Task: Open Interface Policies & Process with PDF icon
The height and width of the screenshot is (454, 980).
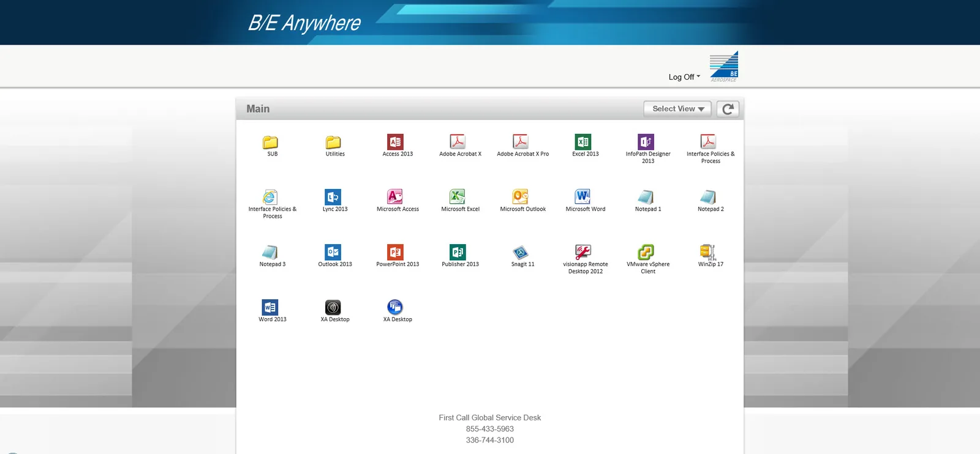Action: point(709,142)
